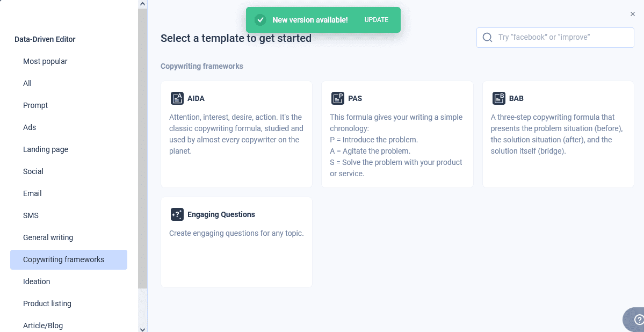Click the search magnifier icon
This screenshot has height=332, width=644.
(488, 38)
